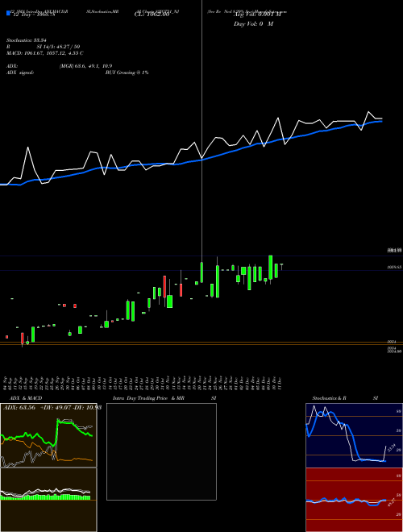Viewport: 403px width, 532px height.
Task: Click the ADX: 63.56 +DY: 49.07 -DY: 10.93 readout
Action: click(x=52, y=408)
